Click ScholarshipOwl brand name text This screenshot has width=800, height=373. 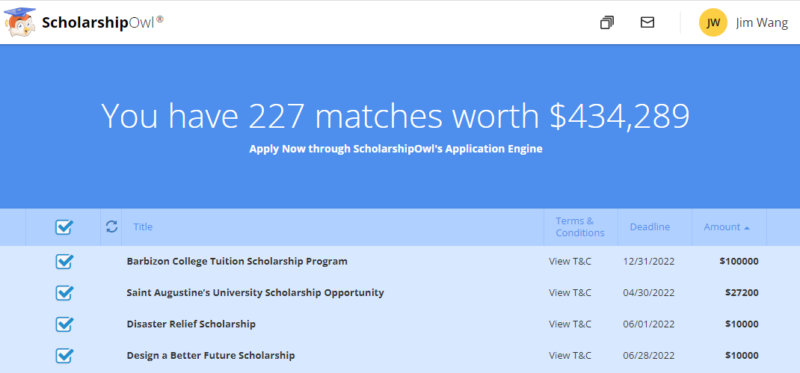tap(103, 23)
